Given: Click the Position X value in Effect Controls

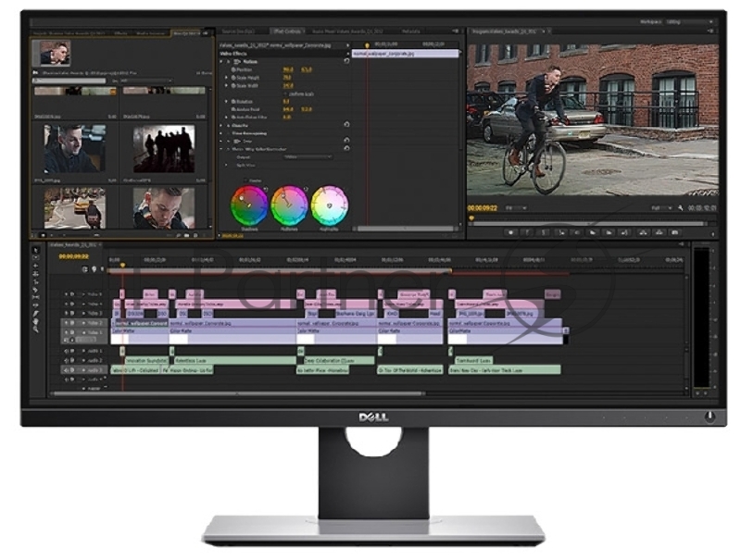Looking at the screenshot, I should coord(287,68).
